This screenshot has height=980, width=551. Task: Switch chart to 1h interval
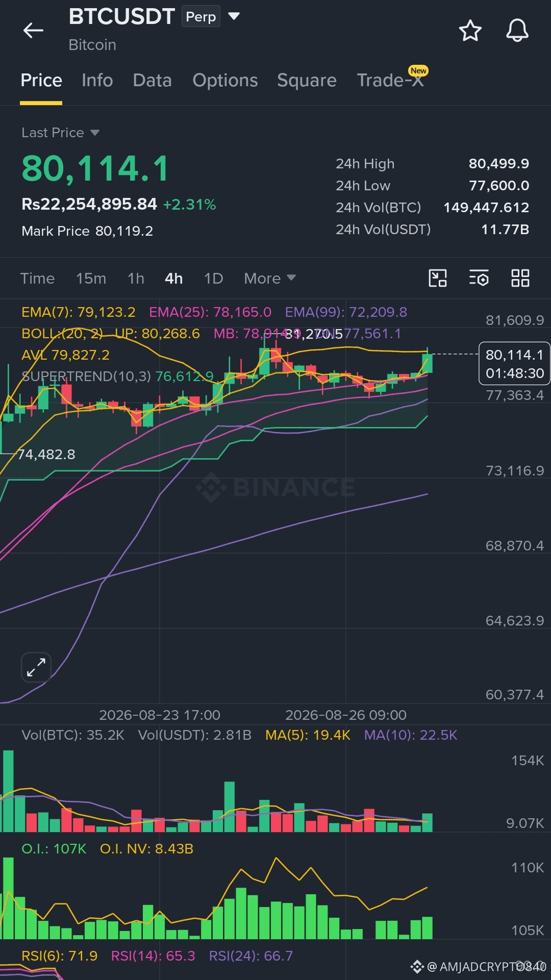coord(136,279)
